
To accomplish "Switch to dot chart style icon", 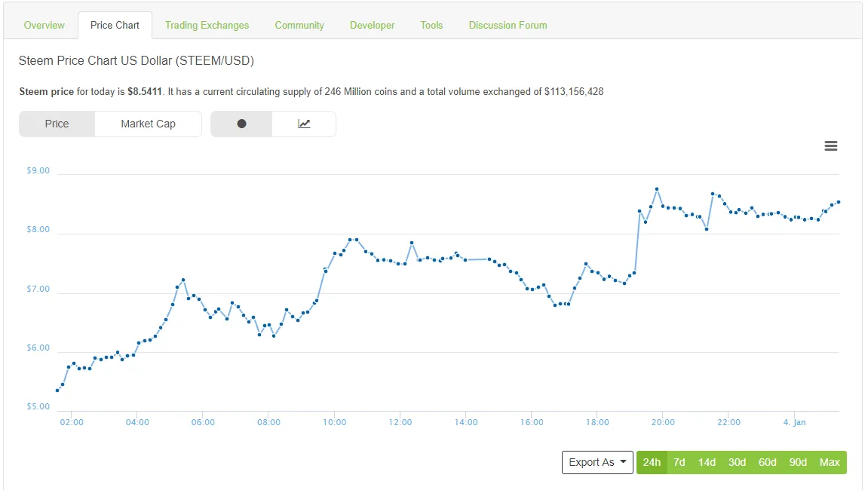I will click(x=241, y=124).
